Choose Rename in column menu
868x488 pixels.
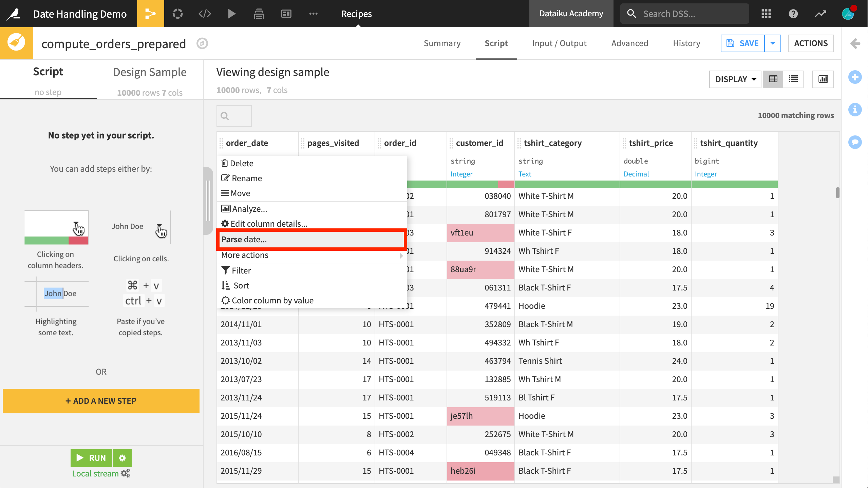point(312,179)
